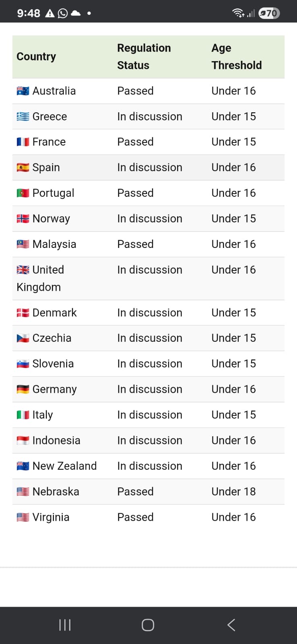Tap the battery level indicator
This screenshot has height=644, width=297.
(x=269, y=13)
